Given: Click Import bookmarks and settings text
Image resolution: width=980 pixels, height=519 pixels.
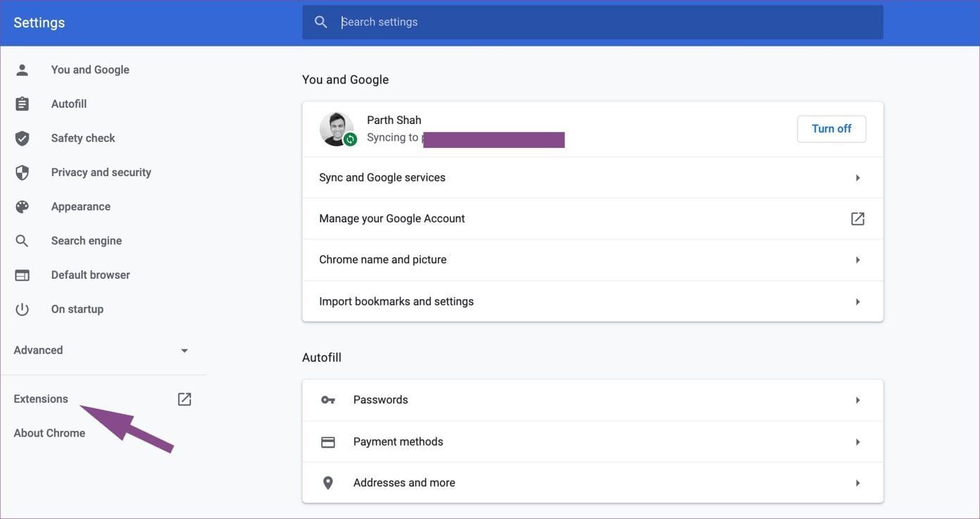Looking at the screenshot, I should 396,301.
